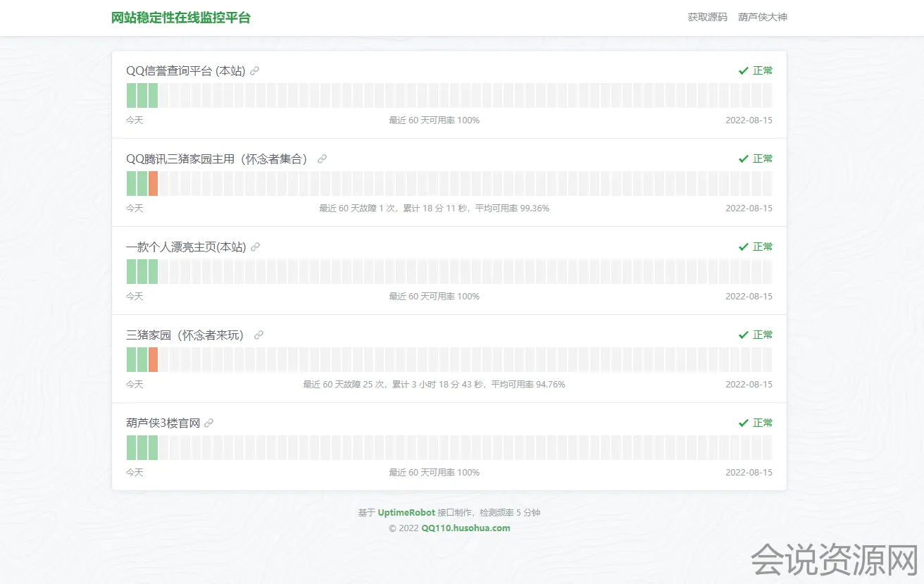Click 正常 status label for QQ腾讯三猪家园主用
Image resolution: width=924 pixels, height=584 pixels.
pyautogui.click(x=763, y=159)
